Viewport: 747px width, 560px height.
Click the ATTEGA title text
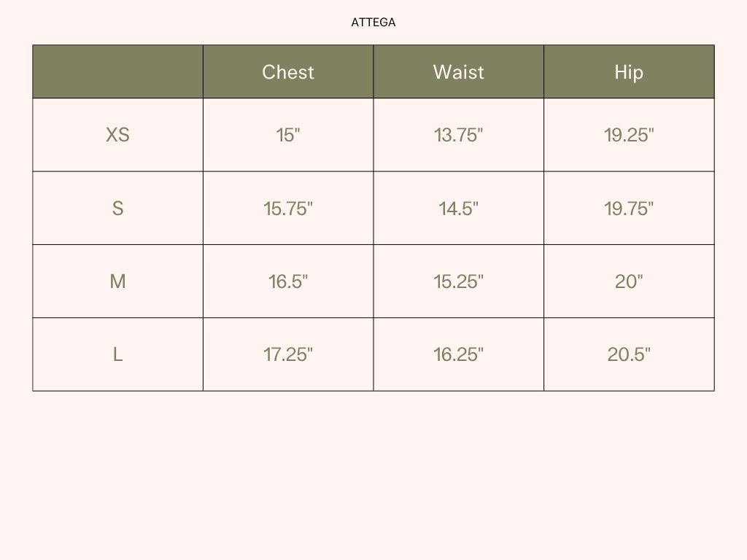click(373, 23)
